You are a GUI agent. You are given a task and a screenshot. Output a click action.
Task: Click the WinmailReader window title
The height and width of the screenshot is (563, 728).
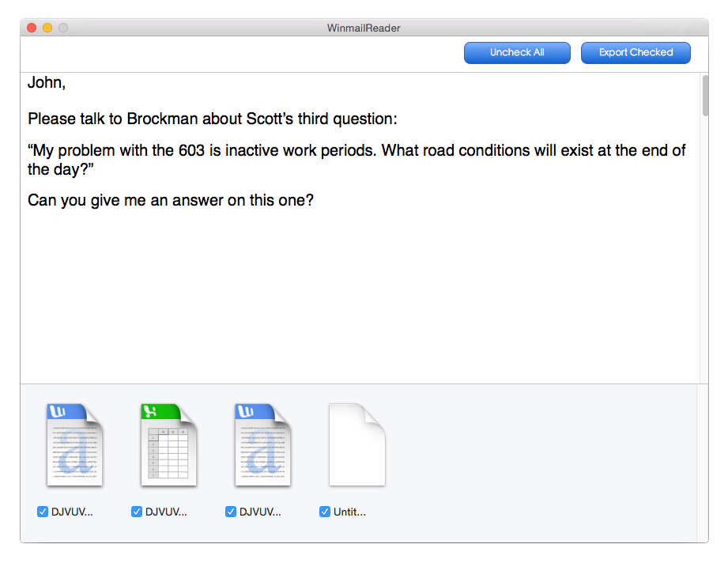pyautogui.click(x=364, y=28)
